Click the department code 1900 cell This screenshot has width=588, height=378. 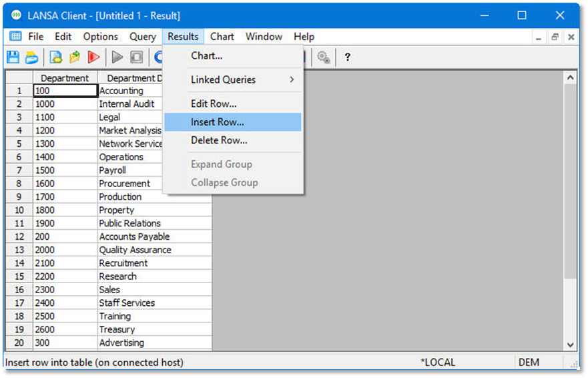click(65, 223)
